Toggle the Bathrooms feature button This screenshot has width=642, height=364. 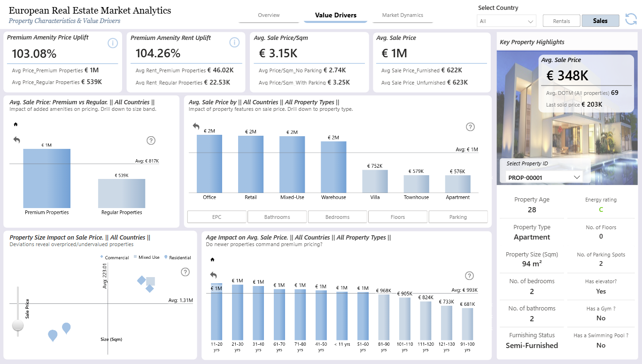coord(277,217)
